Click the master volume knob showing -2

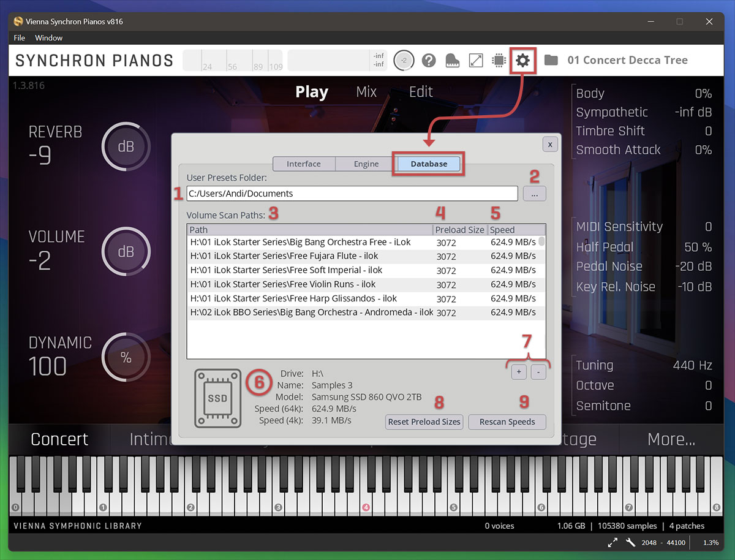coord(404,60)
